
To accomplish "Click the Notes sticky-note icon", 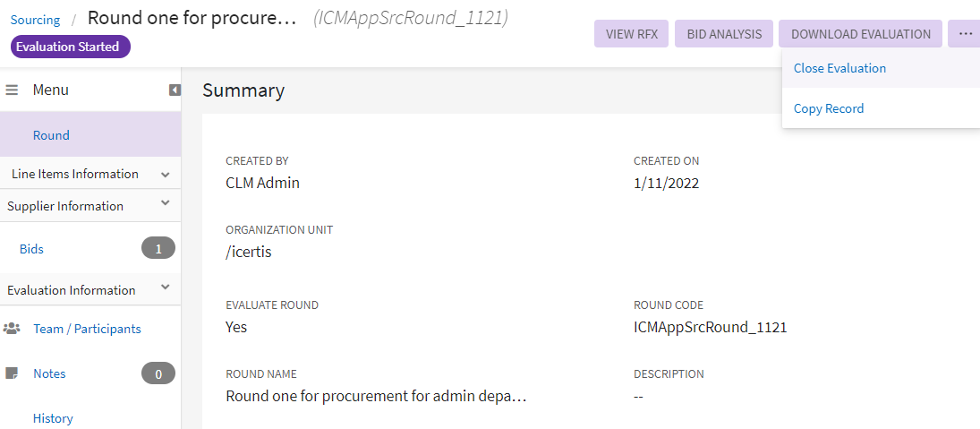I will pos(12,373).
